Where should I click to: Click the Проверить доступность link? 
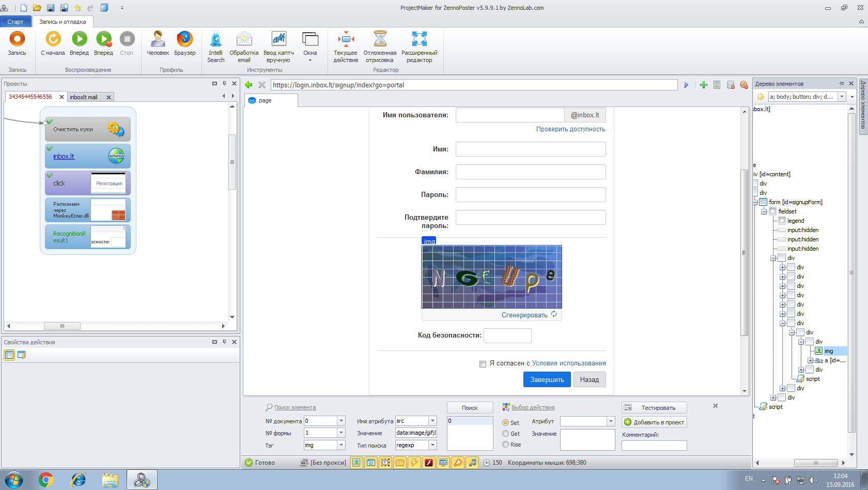click(570, 129)
